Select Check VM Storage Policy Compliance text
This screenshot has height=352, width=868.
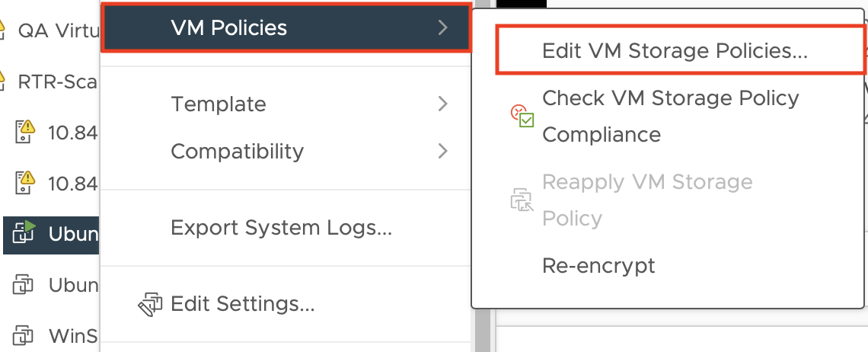point(670,116)
